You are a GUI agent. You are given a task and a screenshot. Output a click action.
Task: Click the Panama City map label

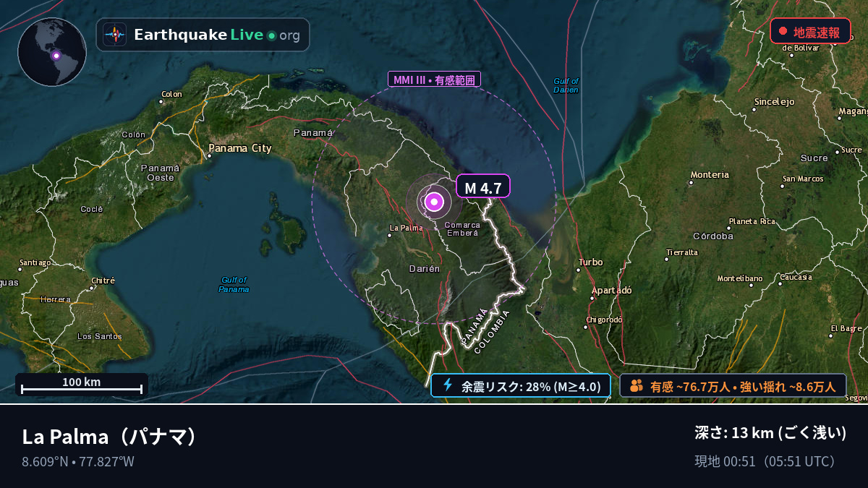(x=240, y=148)
